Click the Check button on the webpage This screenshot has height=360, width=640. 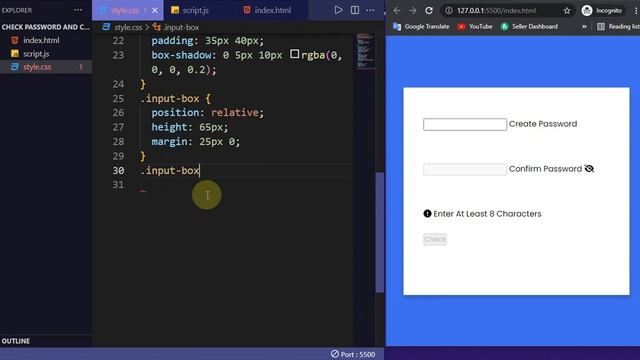click(x=435, y=239)
